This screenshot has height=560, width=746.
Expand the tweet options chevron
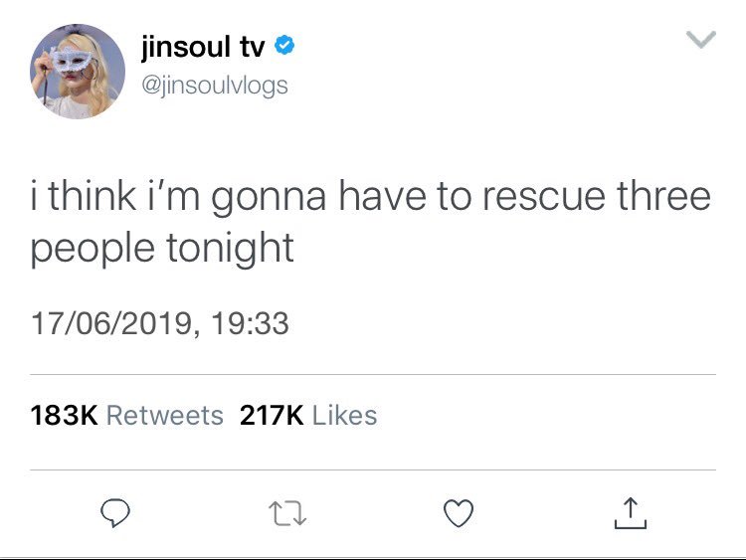[701, 39]
